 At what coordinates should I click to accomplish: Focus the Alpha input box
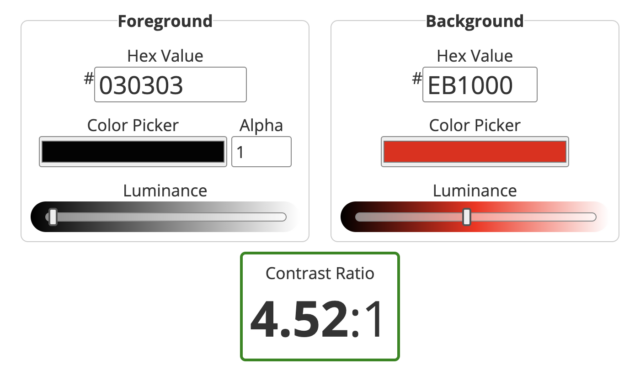click(261, 151)
